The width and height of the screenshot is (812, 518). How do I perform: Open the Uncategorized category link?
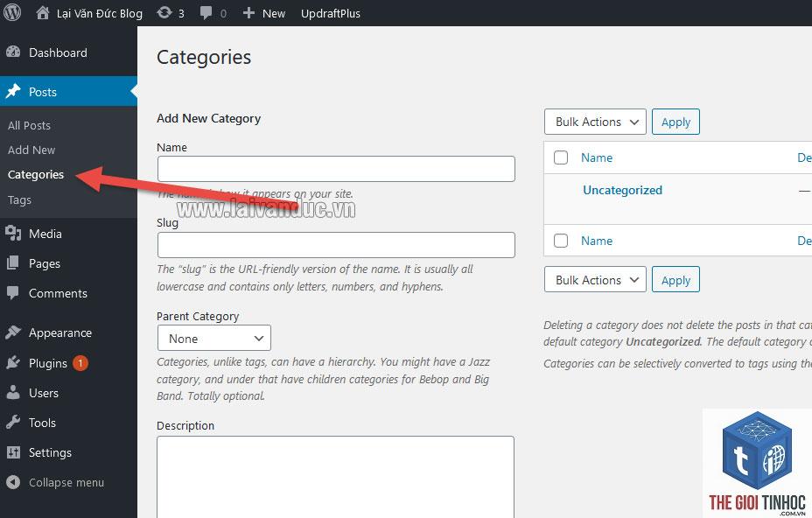pyautogui.click(x=622, y=190)
